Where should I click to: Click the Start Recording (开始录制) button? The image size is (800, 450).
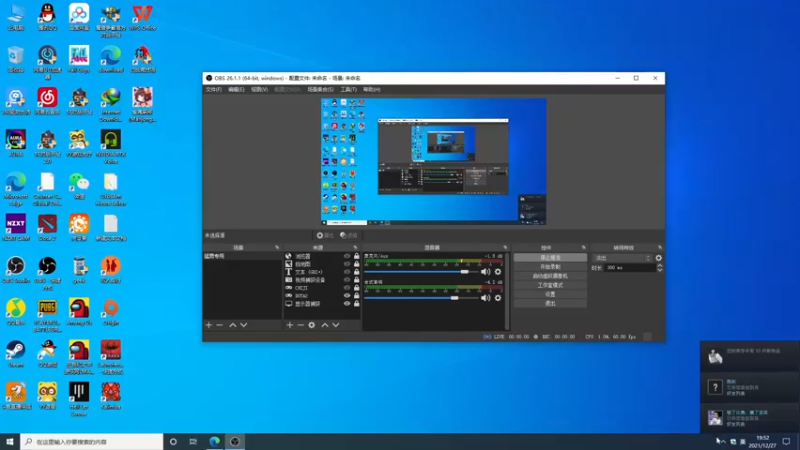click(550, 267)
